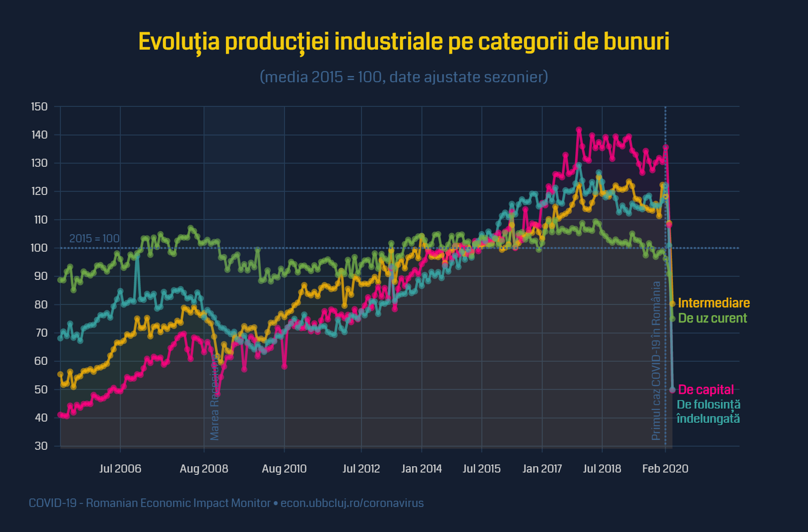Click the subtitle '(media 2015 = 100, date ajustate sezonier)'
The height and width of the screenshot is (532, 808).
404,77
